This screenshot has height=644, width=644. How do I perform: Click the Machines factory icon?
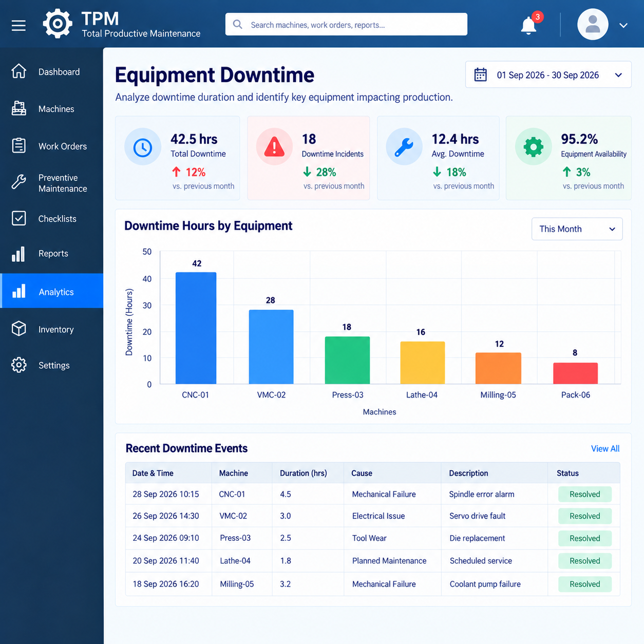tap(19, 108)
